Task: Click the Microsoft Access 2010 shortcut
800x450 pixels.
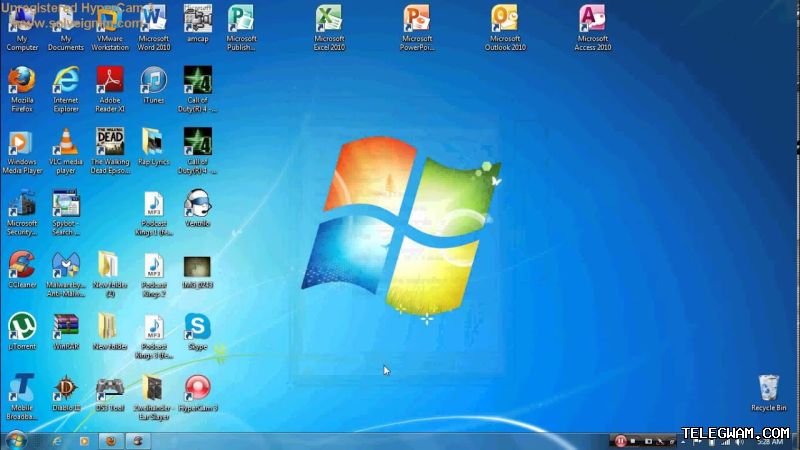Action: click(592, 29)
